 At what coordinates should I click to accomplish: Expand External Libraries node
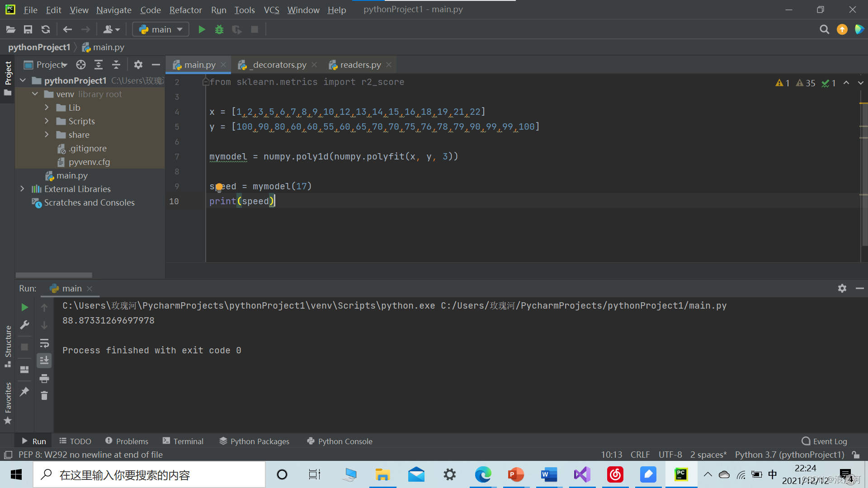point(22,189)
